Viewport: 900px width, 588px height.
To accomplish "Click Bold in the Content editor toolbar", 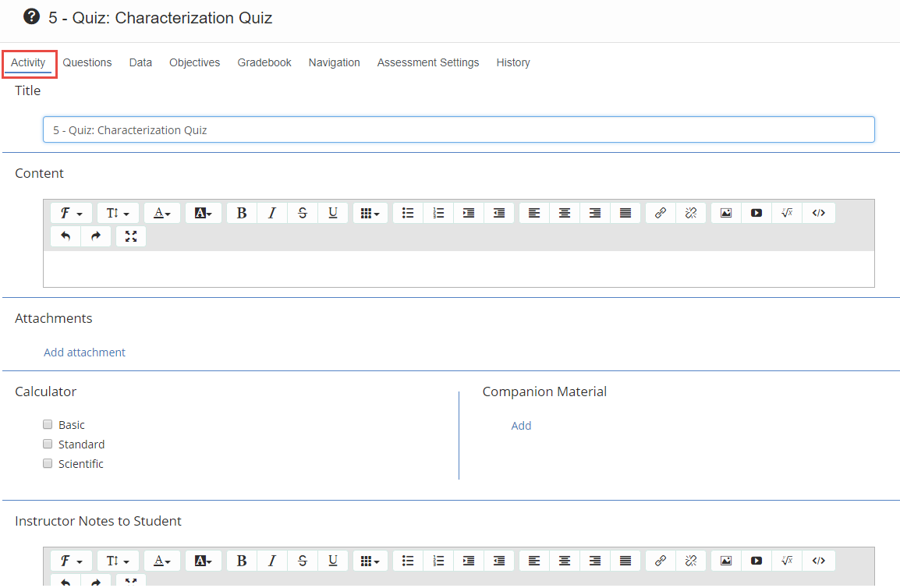I will [x=242, y=213].
